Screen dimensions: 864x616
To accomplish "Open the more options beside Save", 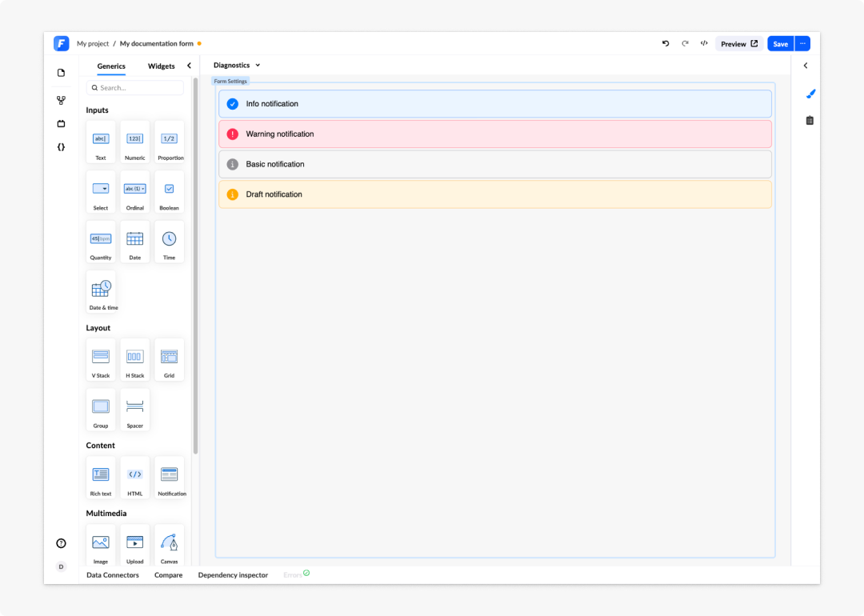I will (803, 43).
